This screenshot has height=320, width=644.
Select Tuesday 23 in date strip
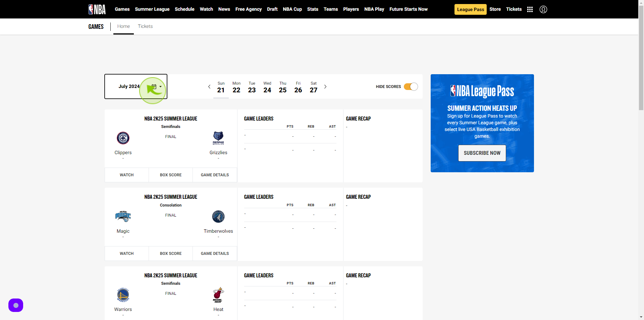coord(252,87)
